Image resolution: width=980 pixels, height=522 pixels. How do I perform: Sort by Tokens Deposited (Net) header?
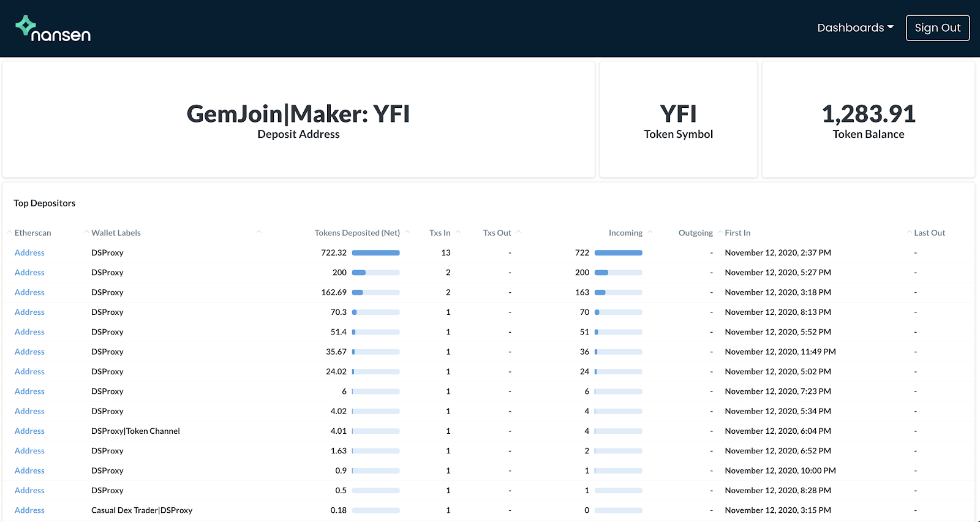[357, 233]
